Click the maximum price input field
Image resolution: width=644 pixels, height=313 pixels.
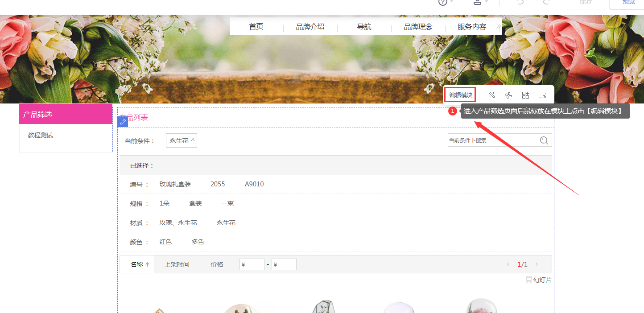point(284,264)
